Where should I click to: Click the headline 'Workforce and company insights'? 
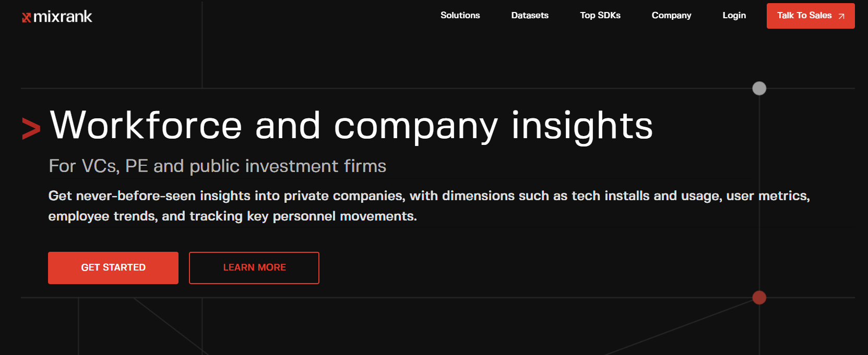(x=350, y=125)
